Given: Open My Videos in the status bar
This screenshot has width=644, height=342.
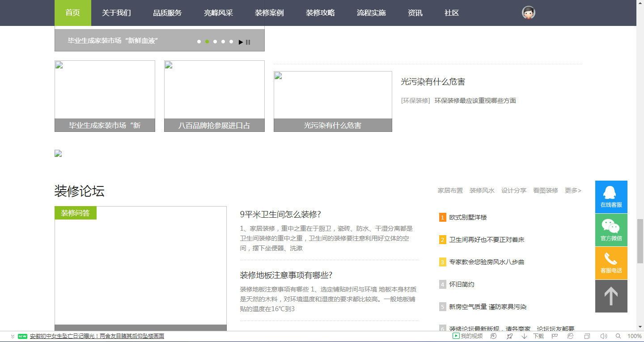Looking at the screenshot, I should tap(468, 336).
